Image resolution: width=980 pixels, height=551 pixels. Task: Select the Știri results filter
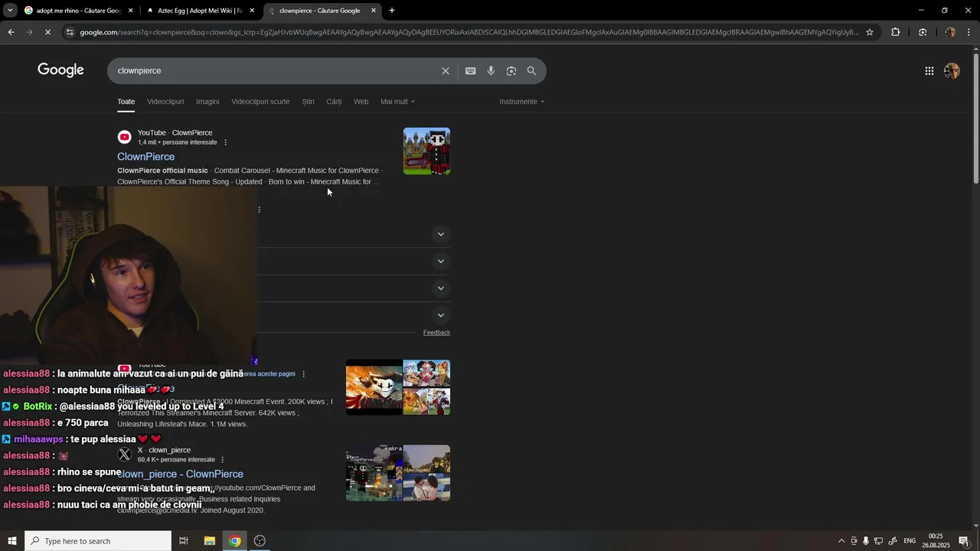[308, 102]
